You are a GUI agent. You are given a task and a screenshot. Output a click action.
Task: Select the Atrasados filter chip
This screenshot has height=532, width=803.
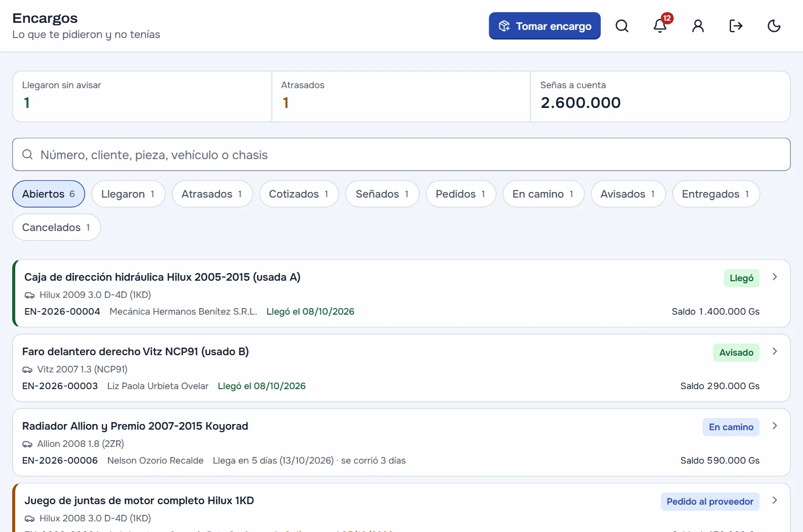click(x=212, y=194)
